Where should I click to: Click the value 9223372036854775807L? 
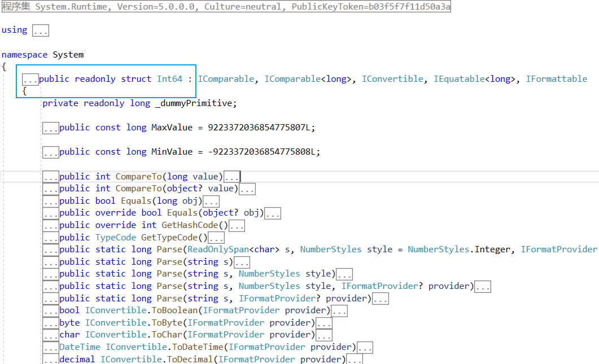(259, 128)
